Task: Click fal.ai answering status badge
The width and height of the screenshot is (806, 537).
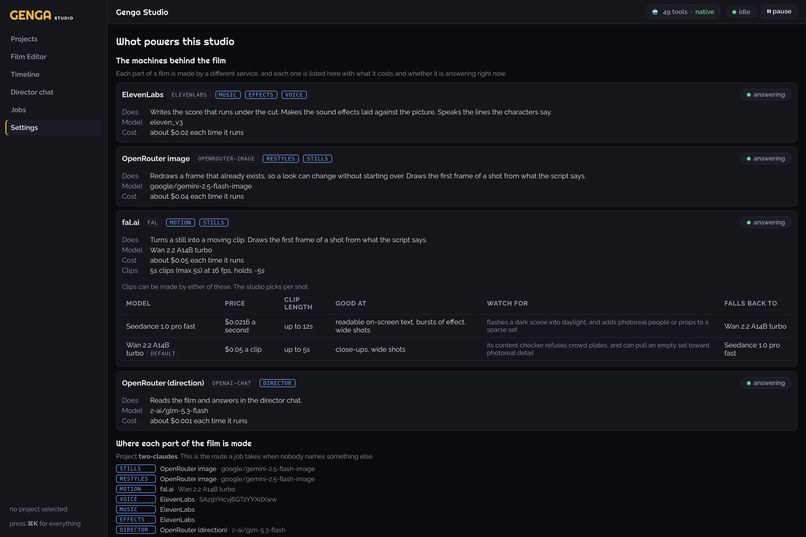Action: click(x=766, y=223)
